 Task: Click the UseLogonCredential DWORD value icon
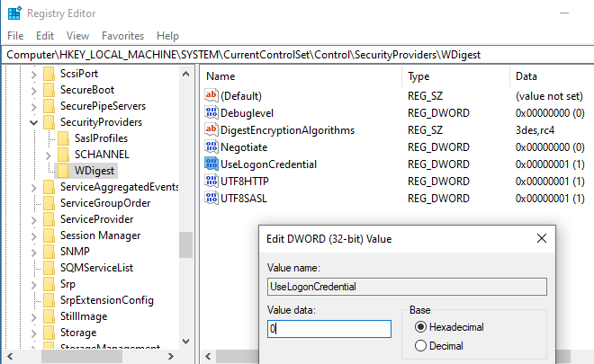[x=212, y=164]
